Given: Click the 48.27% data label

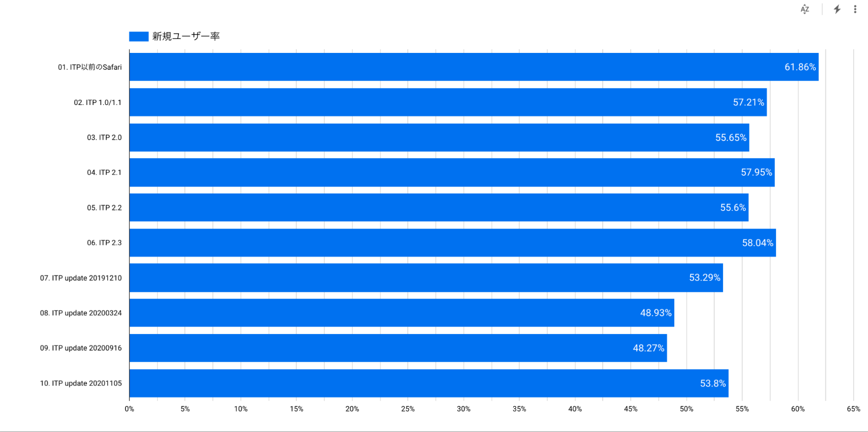Looking at the screenshot, I should point(648,348).
